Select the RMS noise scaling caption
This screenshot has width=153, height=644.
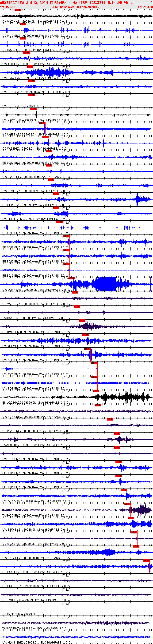pyautogui.click(x=76, y=7)
